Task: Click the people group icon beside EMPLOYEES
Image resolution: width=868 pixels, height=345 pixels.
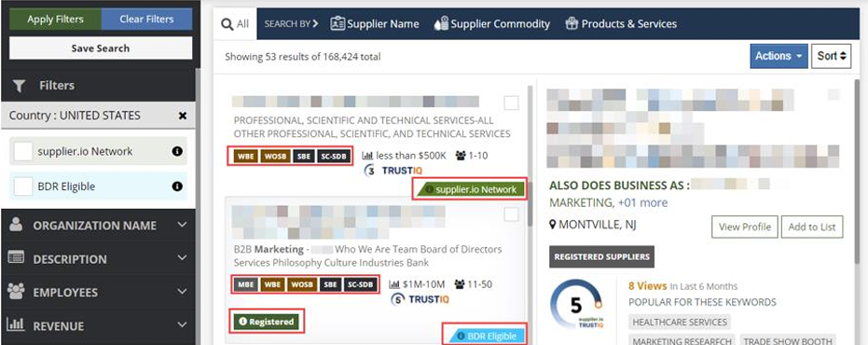Action: coord(16,291)
